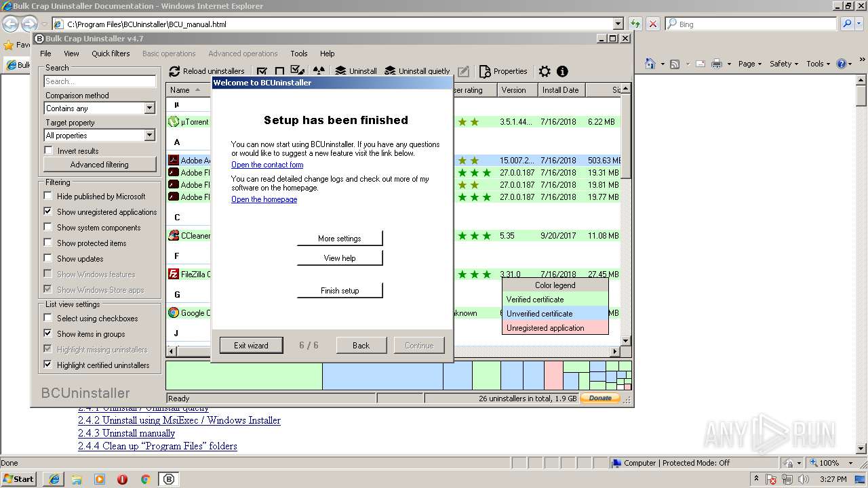Open the Quick filters menu
This screenshot has height=488, width=868.
click(x=111, y=54)
